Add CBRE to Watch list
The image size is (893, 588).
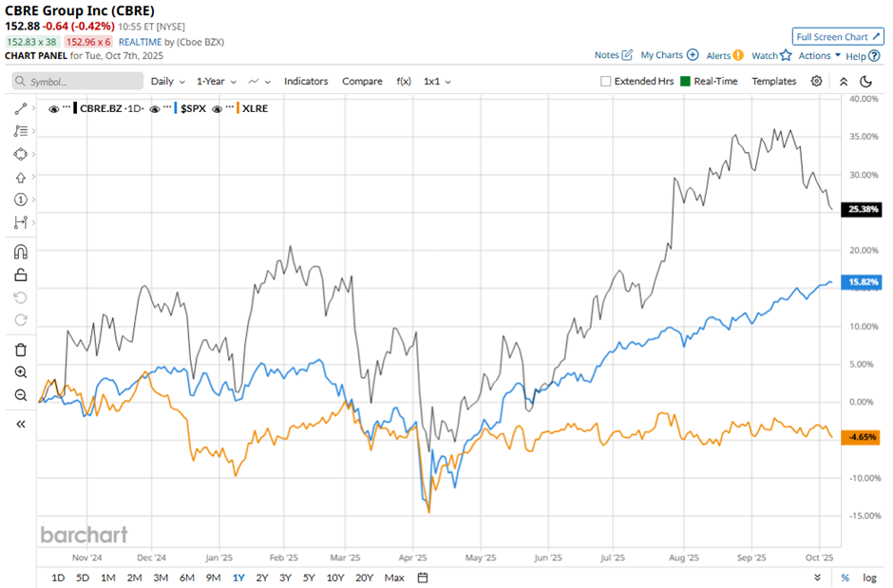coord(771,55)
